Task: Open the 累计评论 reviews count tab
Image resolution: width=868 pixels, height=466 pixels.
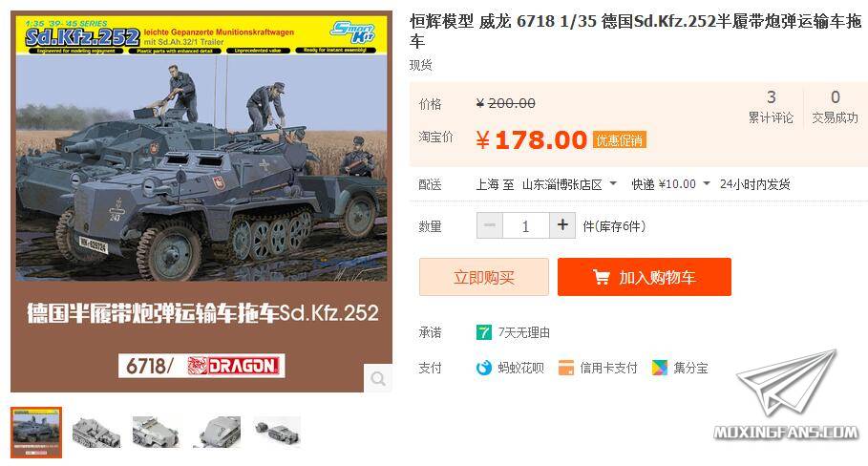Action: tap(771, 107)
